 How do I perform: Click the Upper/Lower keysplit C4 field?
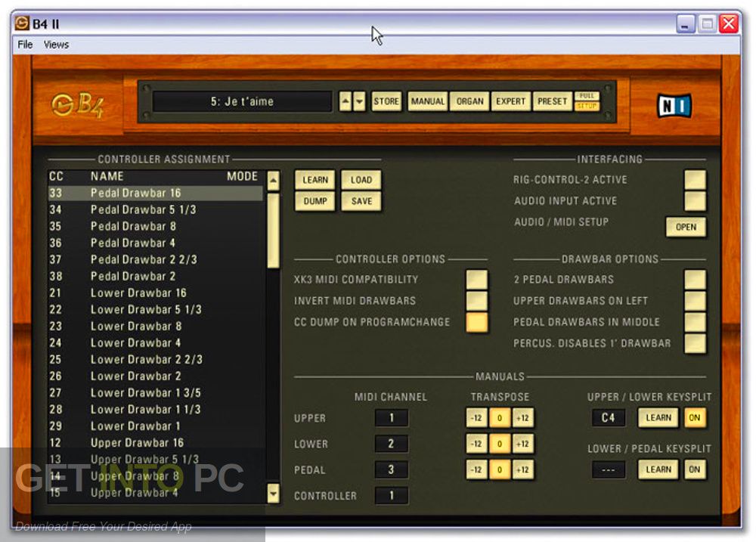(x=608, y=417)
